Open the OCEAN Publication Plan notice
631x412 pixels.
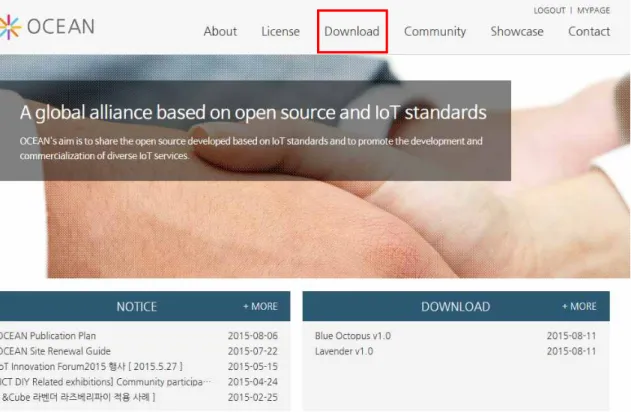click(x=48, y=336)
